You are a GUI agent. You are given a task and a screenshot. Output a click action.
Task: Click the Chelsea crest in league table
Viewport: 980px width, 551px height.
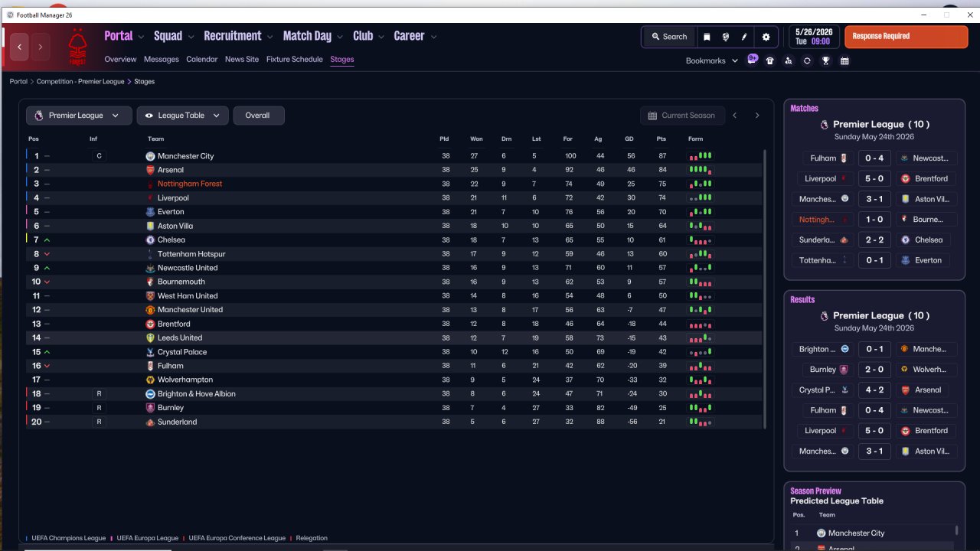point(150,240)
